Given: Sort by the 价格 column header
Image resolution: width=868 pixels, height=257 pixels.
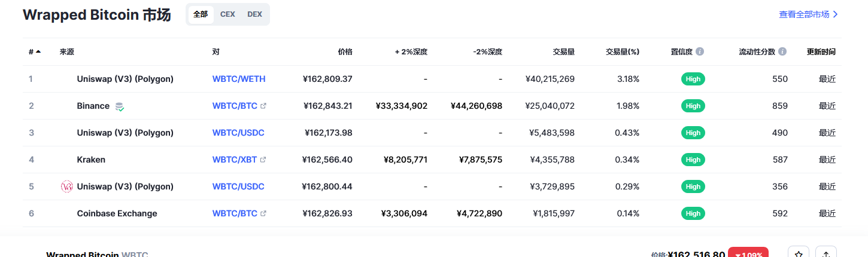Looking at the screenshot, I should [x=345, y=52].
